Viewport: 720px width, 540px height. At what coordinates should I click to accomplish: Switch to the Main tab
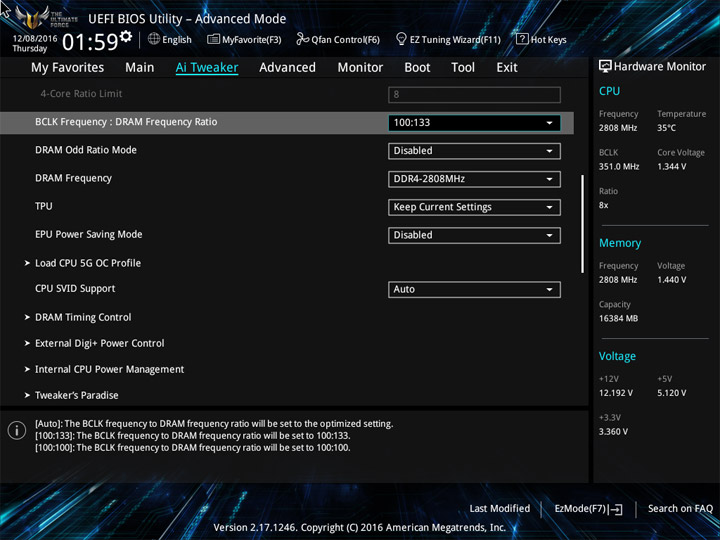click(x=140, y=68)
